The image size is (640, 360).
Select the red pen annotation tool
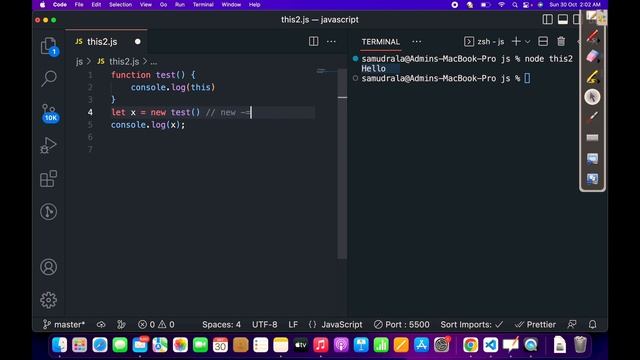592,36
